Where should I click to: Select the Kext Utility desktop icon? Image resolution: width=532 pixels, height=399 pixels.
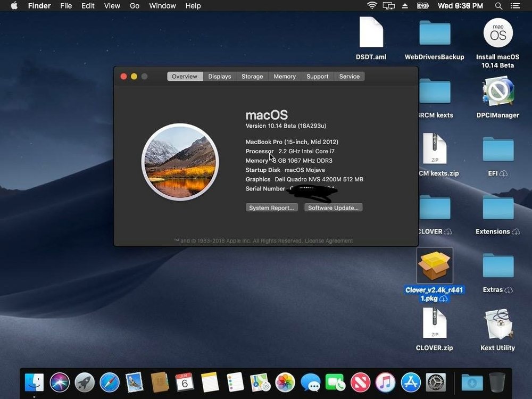tap(498, 325)
